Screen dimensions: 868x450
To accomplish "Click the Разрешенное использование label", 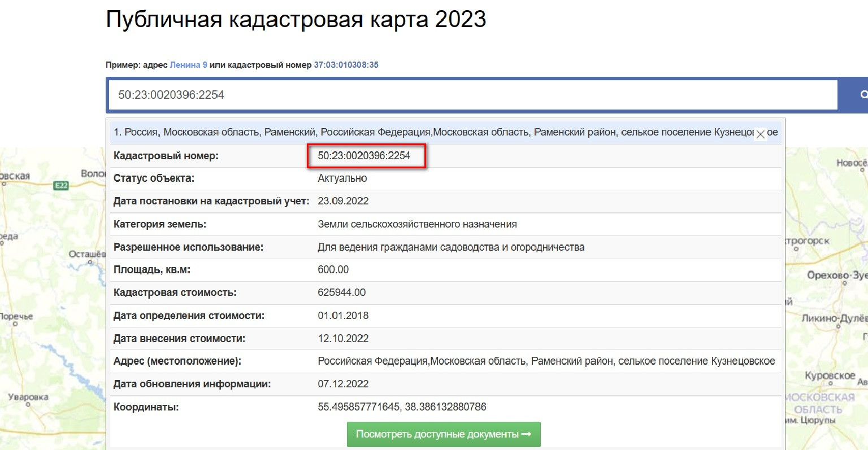I will click(188, 247).
